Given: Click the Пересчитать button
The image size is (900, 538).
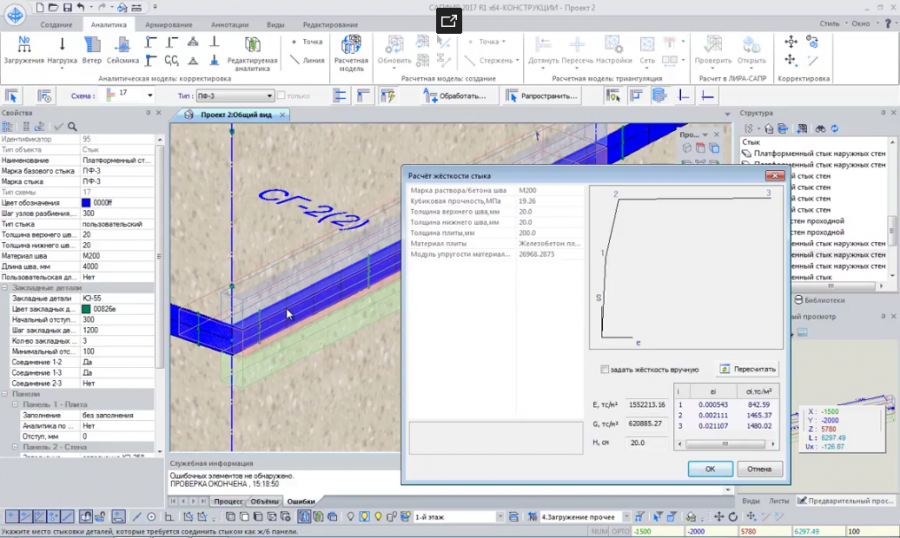Looking at the screenshot, I should (748, 369).
